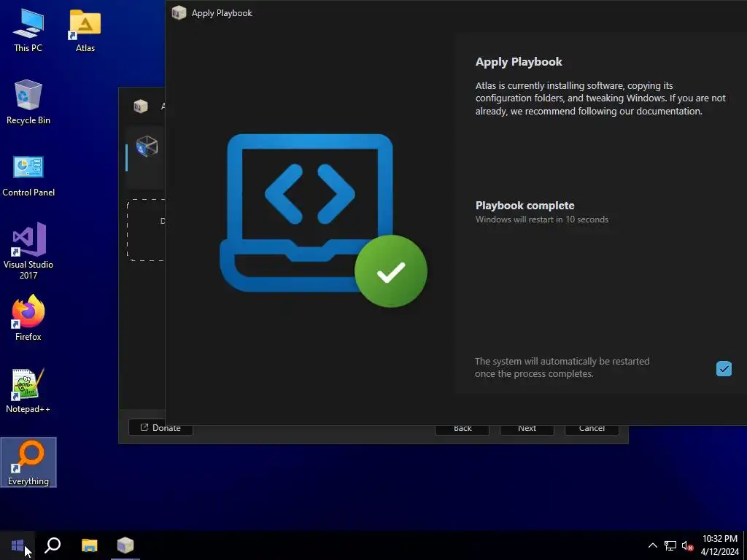Click the 'Apply Playbook' heading
The height and width of the screenshot is (560, 747).
point(519,62)
